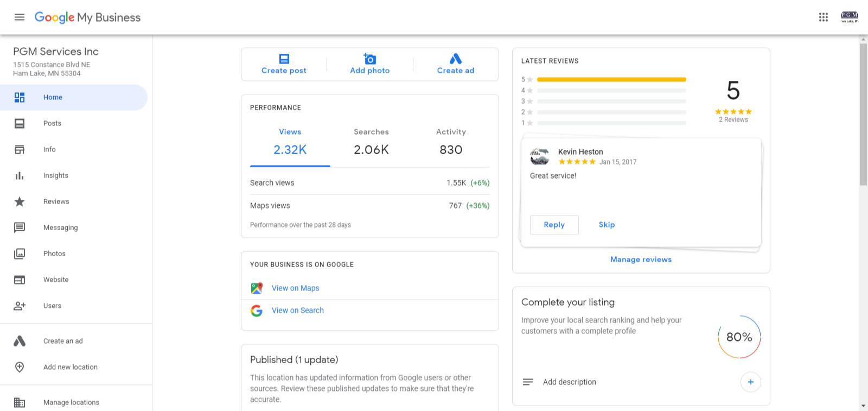Click the page vertical scrollbar thumb
The image size is (868, 411).
pos(863,114)
